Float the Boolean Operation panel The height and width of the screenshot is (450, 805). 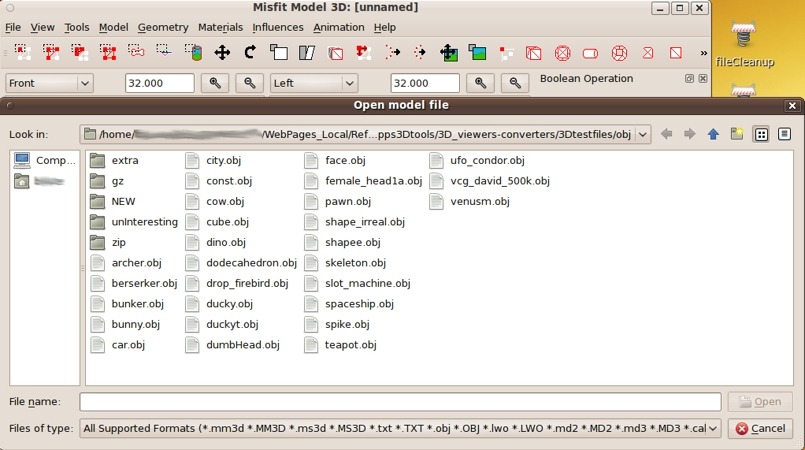point(689,79)
